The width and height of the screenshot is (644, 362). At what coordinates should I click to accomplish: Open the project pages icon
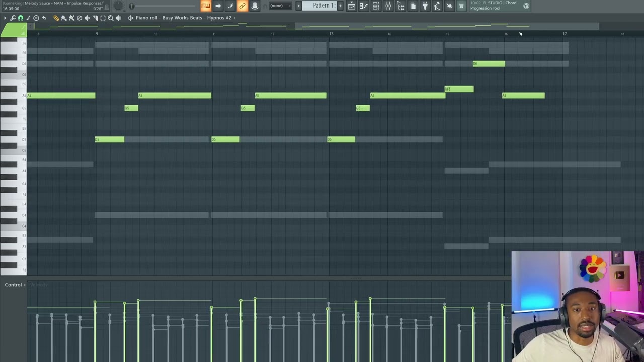coord(413,6)
